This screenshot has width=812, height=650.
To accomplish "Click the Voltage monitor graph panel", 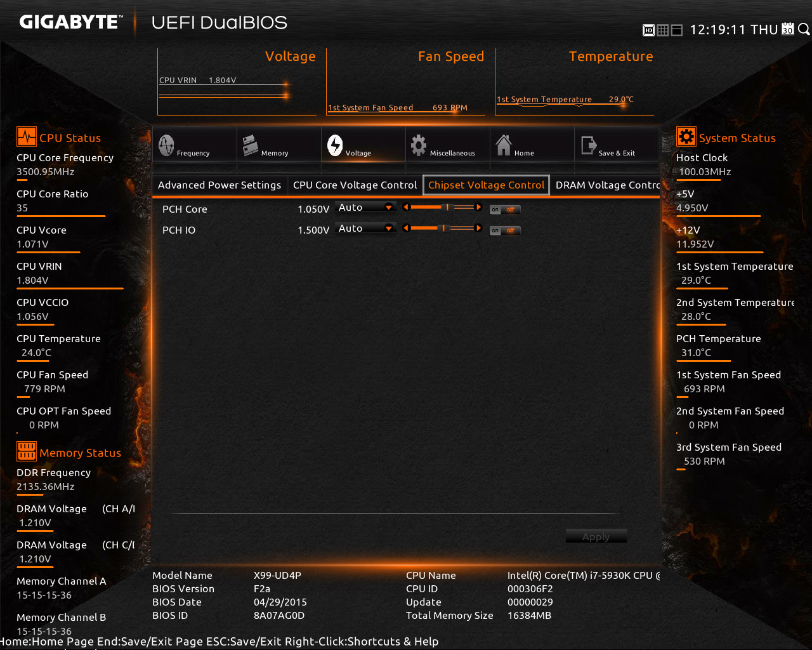I will click(x=237, y=82).
